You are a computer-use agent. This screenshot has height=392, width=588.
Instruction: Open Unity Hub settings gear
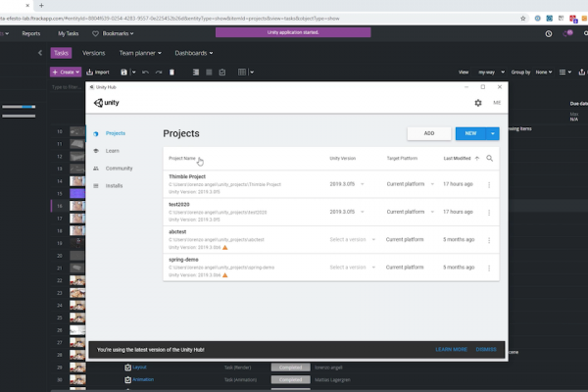478,103
